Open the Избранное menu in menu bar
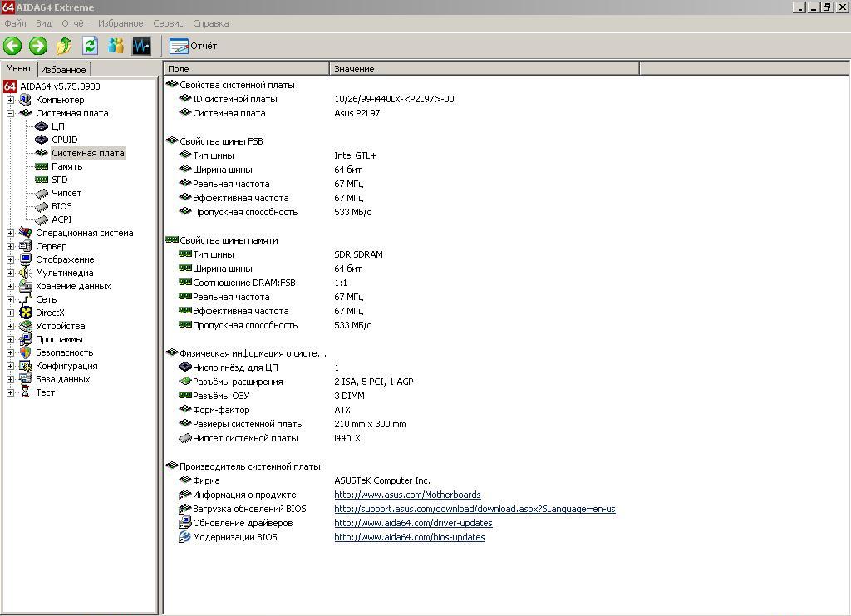 (121, 23)
